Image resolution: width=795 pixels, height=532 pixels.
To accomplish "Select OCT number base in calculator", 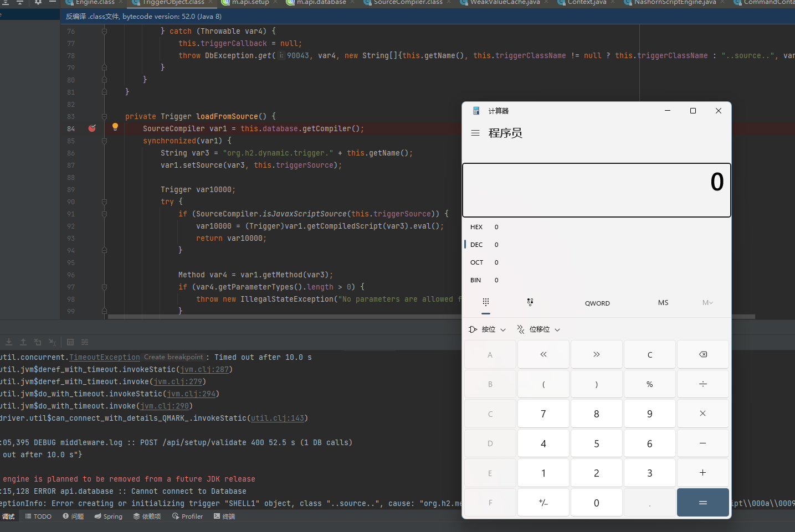I will click(597, 262).
